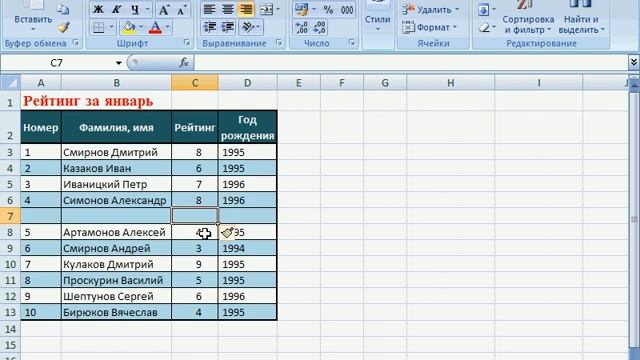Apply percent style format

click(x=328, y=9)
